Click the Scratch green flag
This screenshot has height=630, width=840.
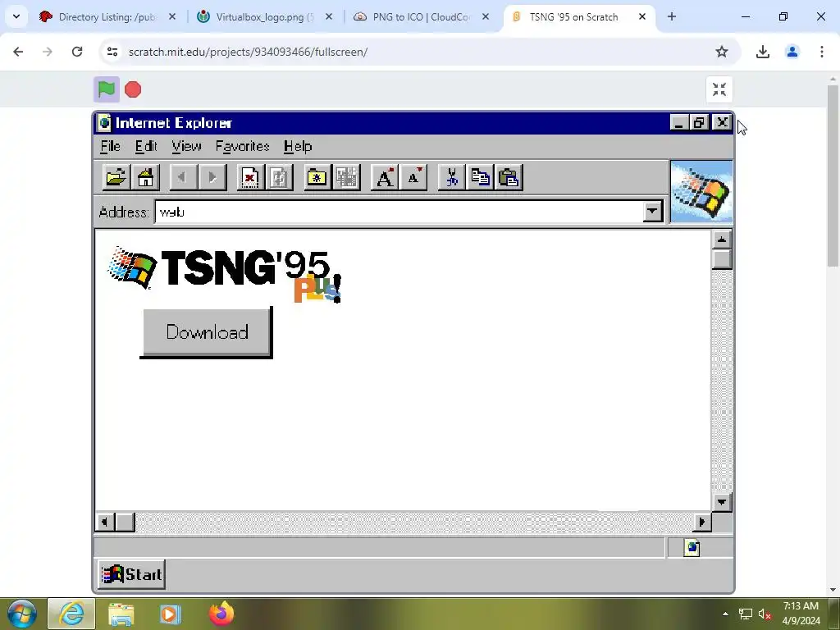point(107,89)
